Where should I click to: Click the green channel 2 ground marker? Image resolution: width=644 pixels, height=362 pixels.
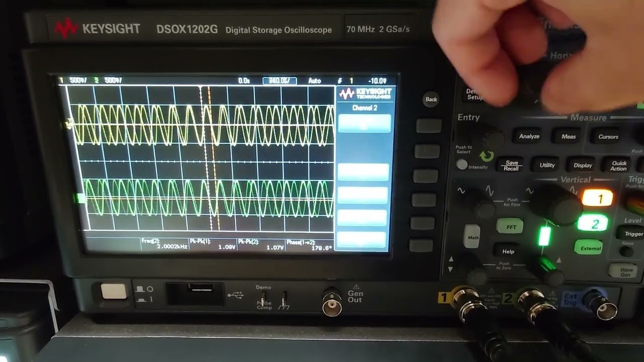point(80,199)
